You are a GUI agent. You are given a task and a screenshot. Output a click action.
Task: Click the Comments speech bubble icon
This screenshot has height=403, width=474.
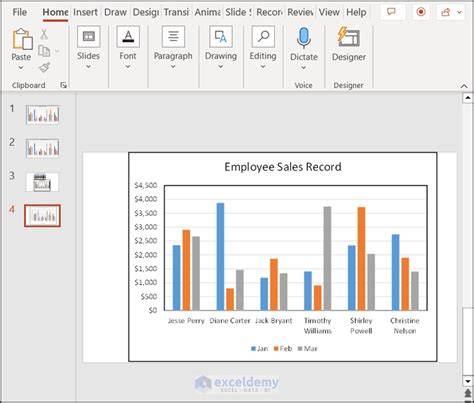coord(391,12)
